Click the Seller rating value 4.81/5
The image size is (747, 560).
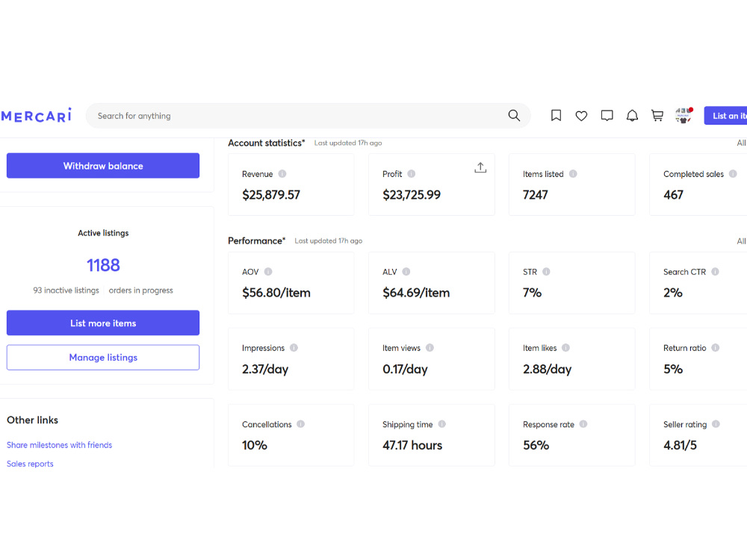point(680,445)
